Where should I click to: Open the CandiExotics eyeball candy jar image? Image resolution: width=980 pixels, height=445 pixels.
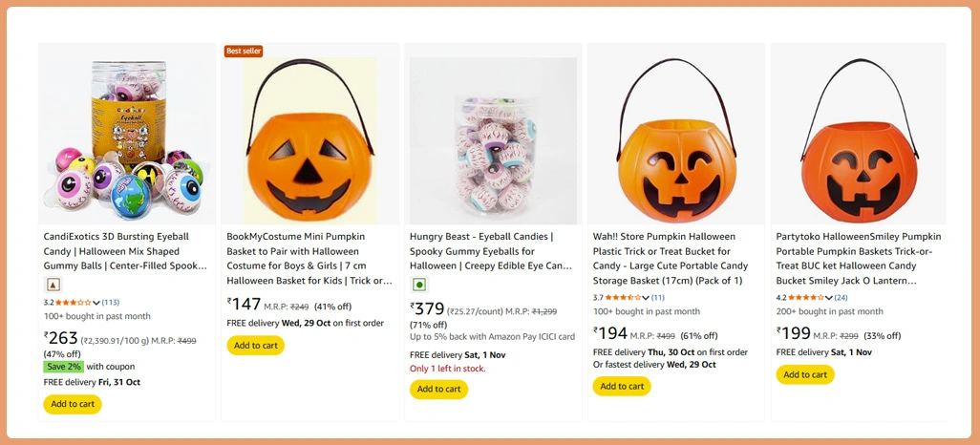(x=127, y=139)
